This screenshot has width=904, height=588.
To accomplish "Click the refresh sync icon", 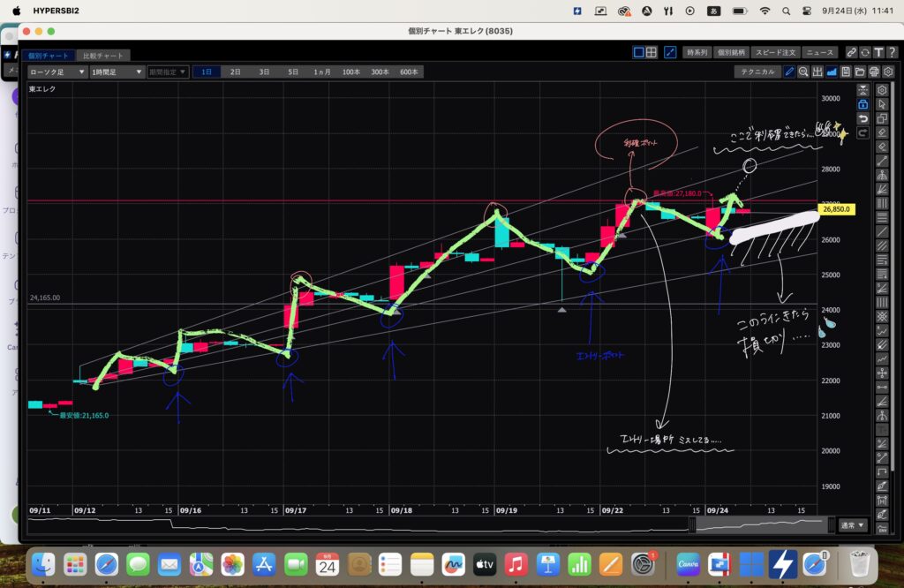I will tap(865, 52).
